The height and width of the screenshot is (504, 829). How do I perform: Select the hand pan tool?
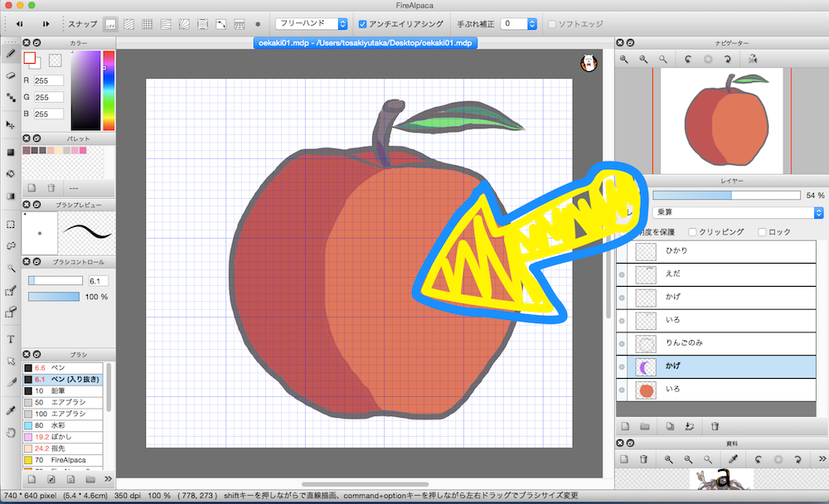pos(11,434)
